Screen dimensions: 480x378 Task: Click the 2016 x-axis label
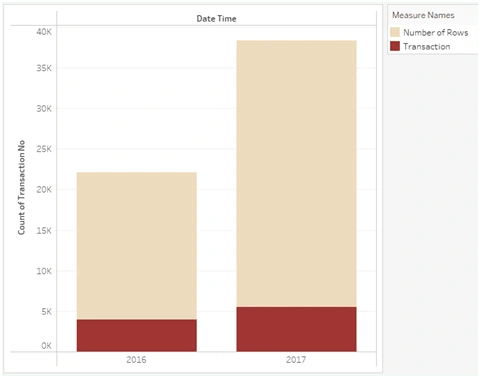(x=136, y=360)
